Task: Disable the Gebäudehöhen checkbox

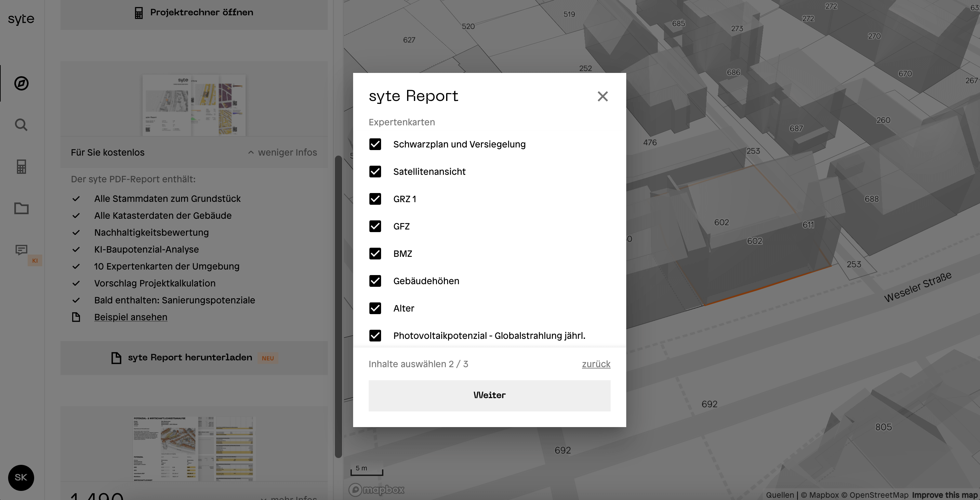Action: (x=375, y=281)
